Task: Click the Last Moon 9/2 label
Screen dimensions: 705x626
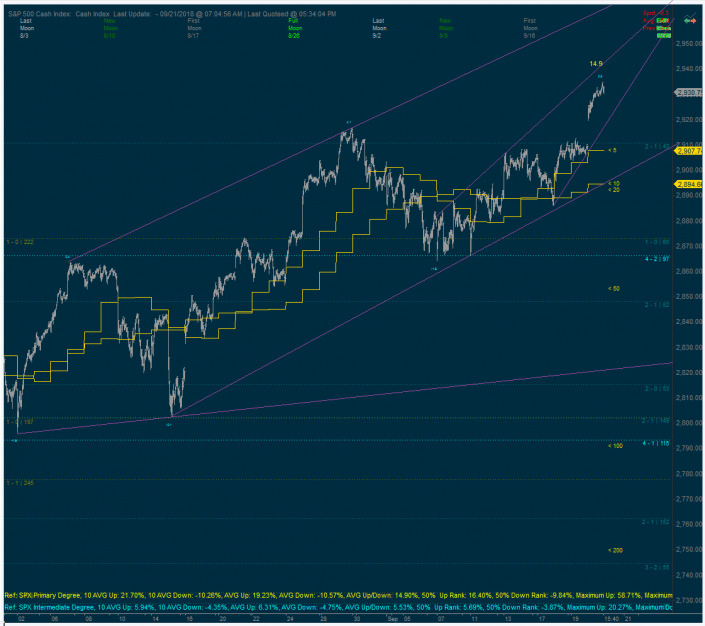Action: tap(379, 28)
